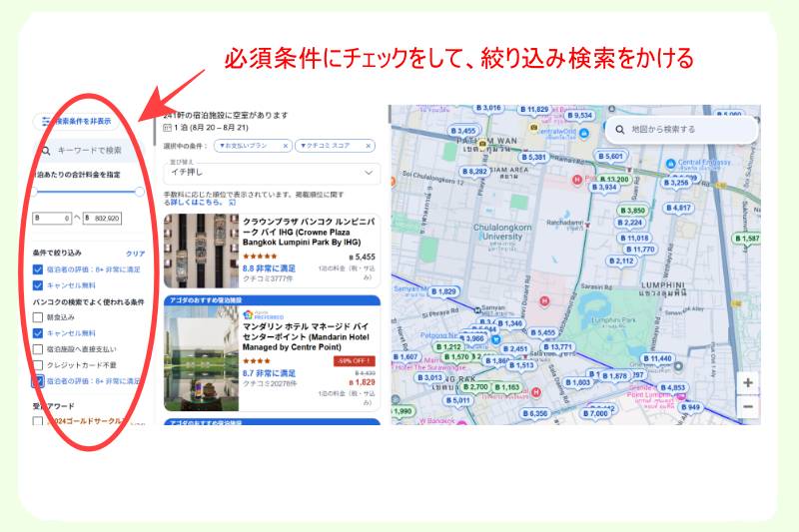The width and height of the screenshot is (799, 532).
Task: Open the ฿ 13,771 map price marker
Action: 558,347
